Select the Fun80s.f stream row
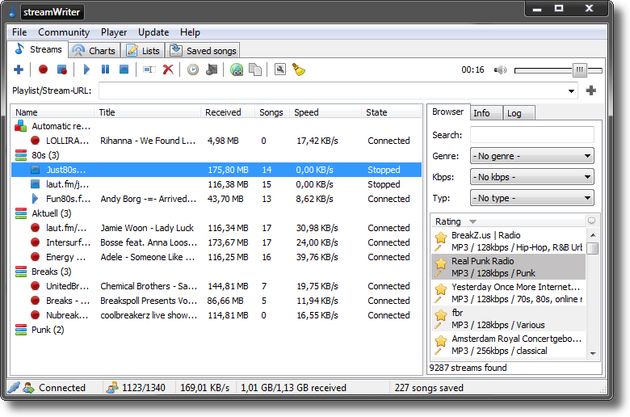 click(x=217, y=199)
